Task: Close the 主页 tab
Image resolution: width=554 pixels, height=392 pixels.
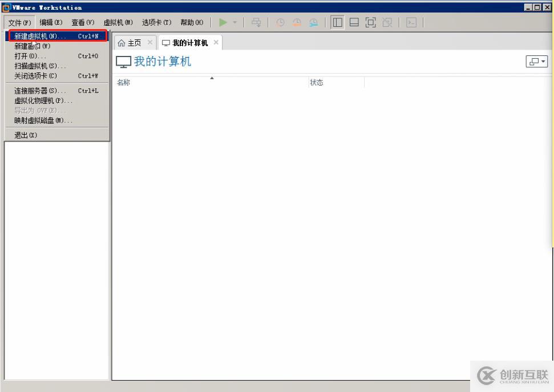Action: click(150, 42)
